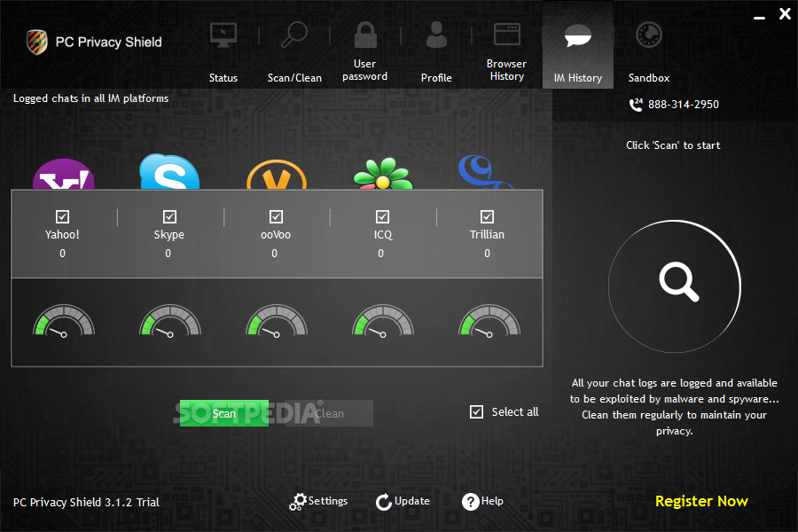
Task: Click the Sandbox dial icon
Action: pyautogui.click(x=649, y=35)
